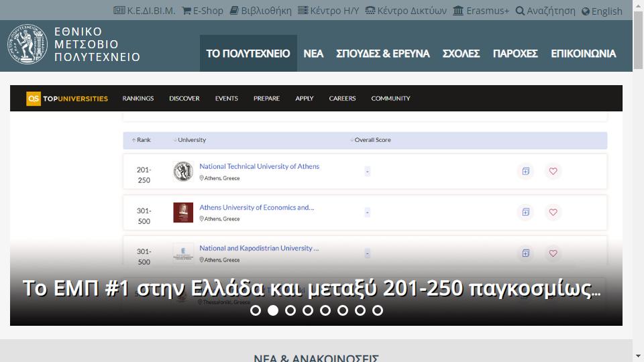Image resolution: width=644 pixels, height=362 pixels.
Task: Click National and Kapodistrian University name
Action: (x=259, y=248)
